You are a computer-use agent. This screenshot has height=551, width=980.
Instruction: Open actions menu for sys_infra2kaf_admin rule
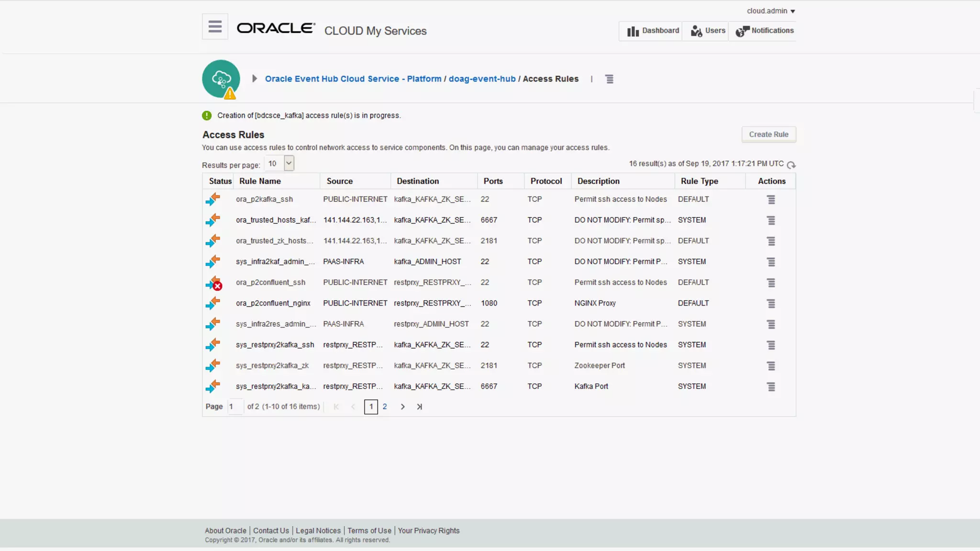pyautogui.click(x=771, y=262)
